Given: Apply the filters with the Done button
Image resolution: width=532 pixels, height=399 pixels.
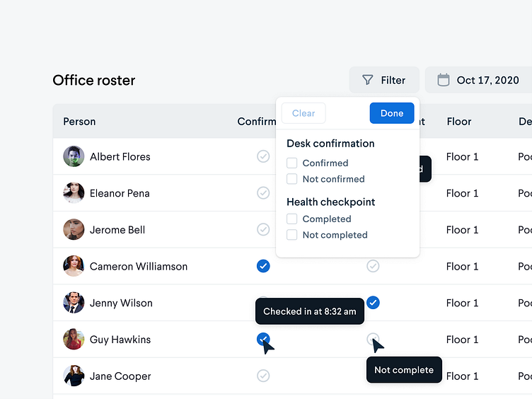Looking at the screenshot, I should coord(392,113).
